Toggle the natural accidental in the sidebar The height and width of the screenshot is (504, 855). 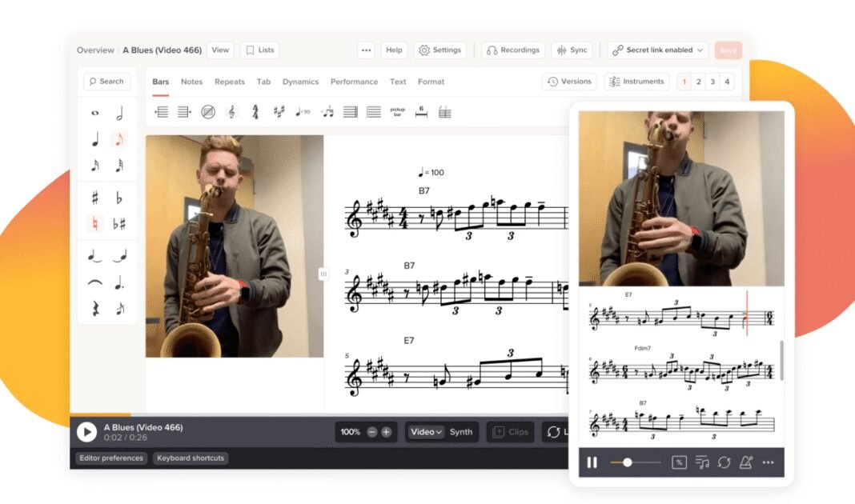click(x=94, y=223)
